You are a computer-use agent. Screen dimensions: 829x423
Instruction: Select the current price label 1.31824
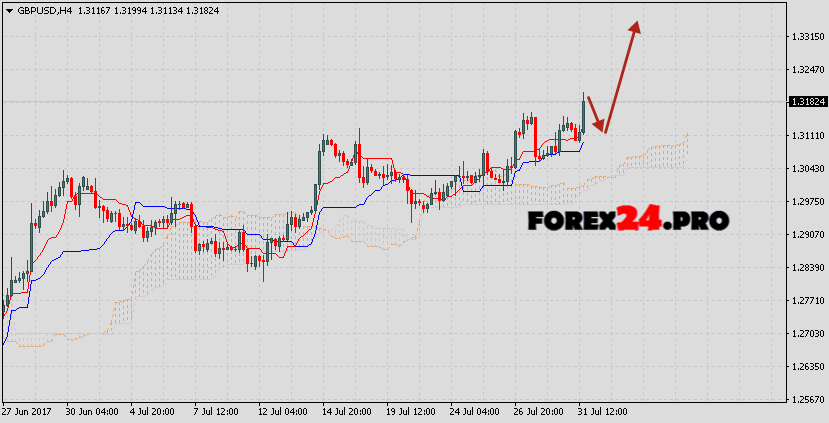coord(805,102)
